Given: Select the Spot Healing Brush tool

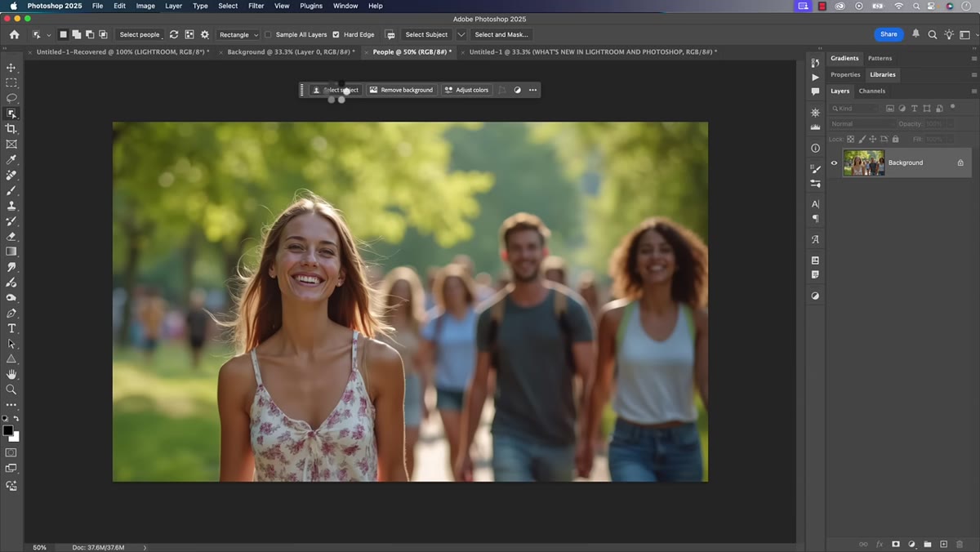Looking at the screenshot, I should (11, 175).
